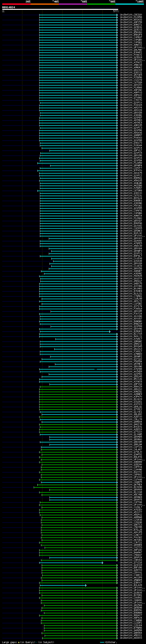Click the query end position 577
The height and width of the screenshot is (644, 146).
115,11
